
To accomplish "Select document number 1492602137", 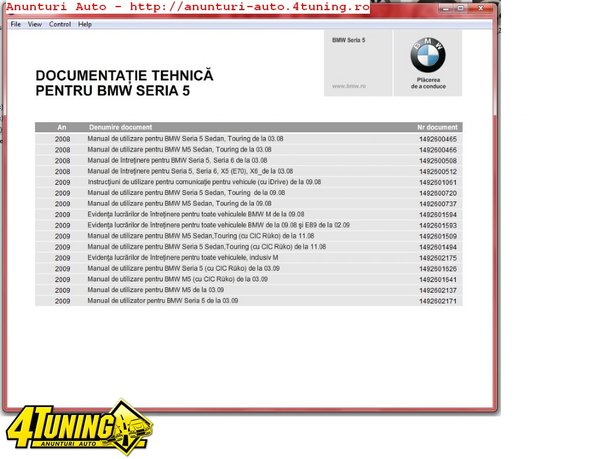I will (x=438, y=291).
